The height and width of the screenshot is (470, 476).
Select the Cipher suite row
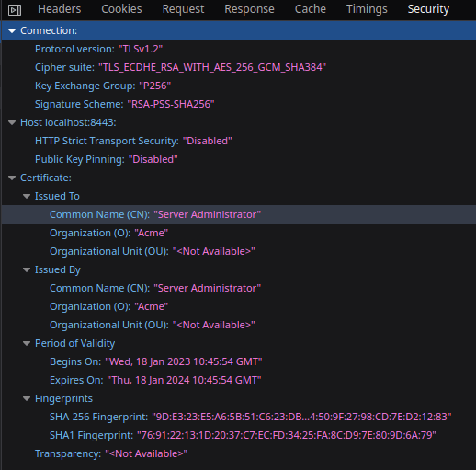click(x=239, y=67)
